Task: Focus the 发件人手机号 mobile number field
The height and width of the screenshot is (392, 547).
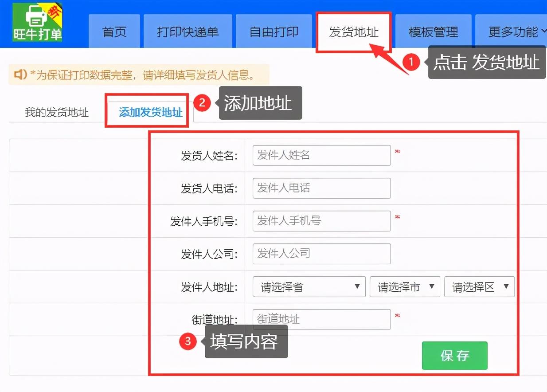Action: coord(320,221)
